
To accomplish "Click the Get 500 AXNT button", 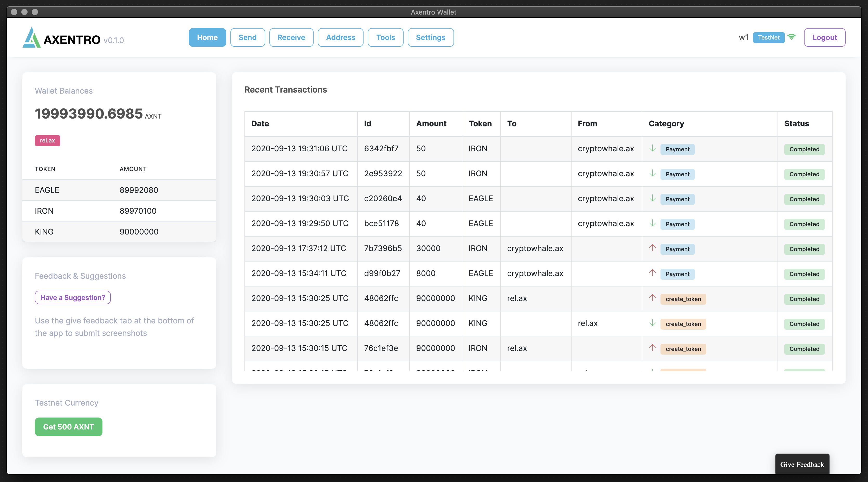I will pos(68,427).
